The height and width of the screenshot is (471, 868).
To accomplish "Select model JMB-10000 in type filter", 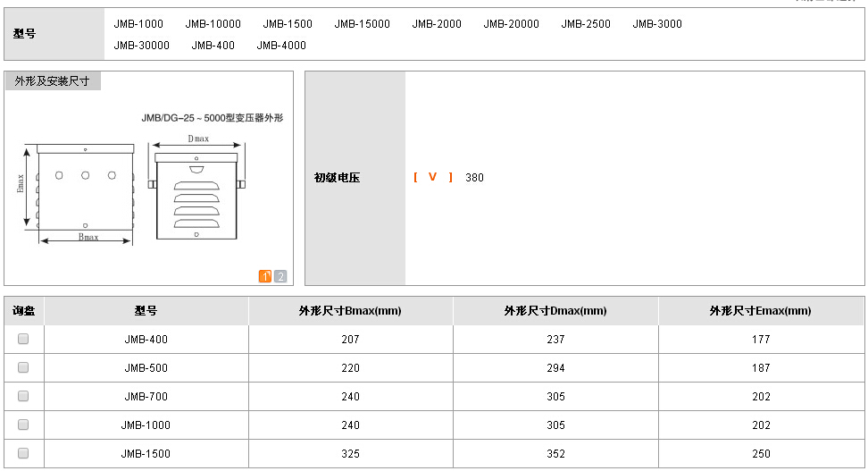I will tap(213, 24).
